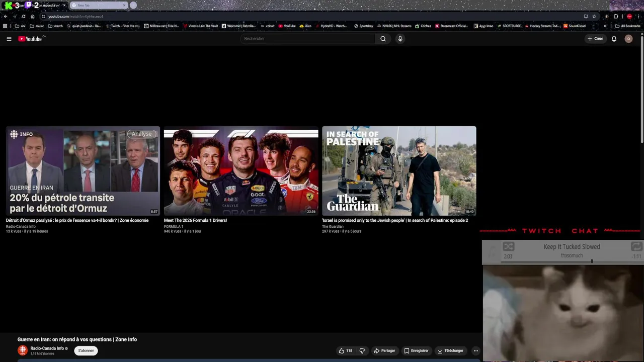Screen dimensions: 644x362
Task: Open the NHL66 | NHL Streams bookmark
Action: (x=394, y=26)
